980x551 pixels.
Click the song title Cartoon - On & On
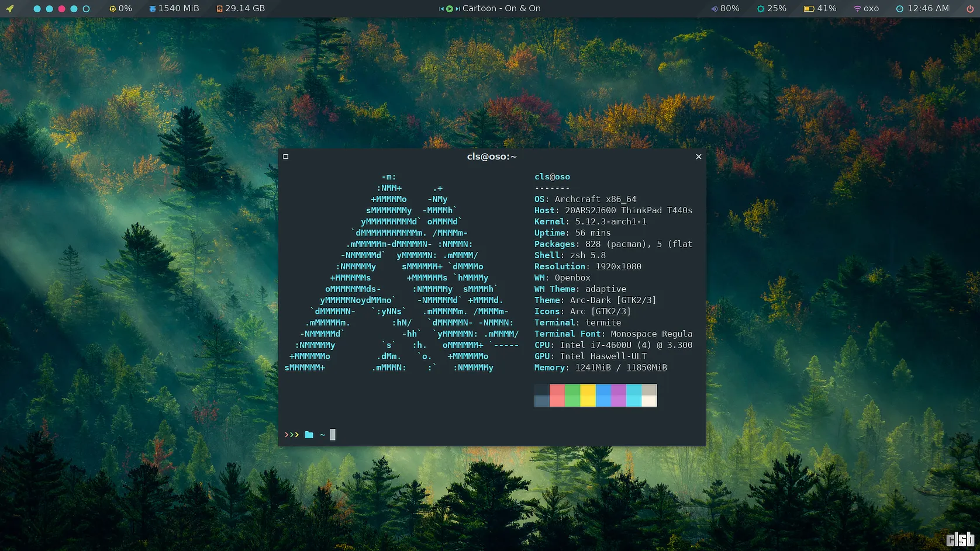(x=501, y=9)
